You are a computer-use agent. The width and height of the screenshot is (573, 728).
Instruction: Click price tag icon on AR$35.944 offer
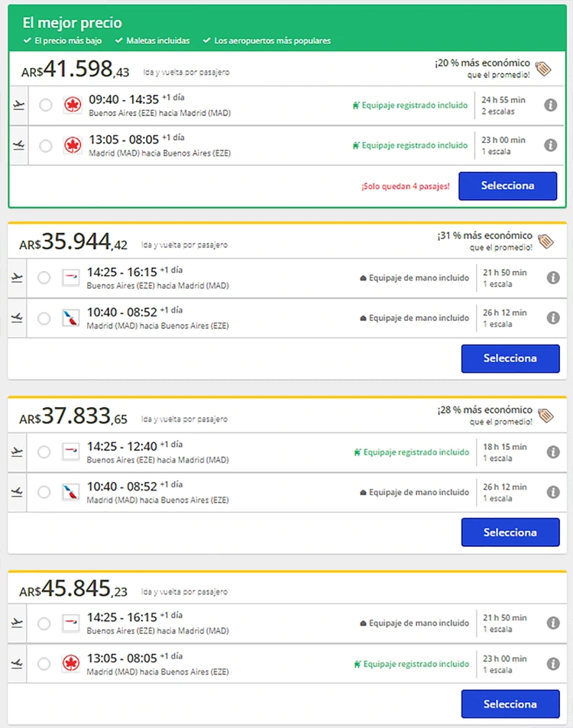tap(545, 241)
